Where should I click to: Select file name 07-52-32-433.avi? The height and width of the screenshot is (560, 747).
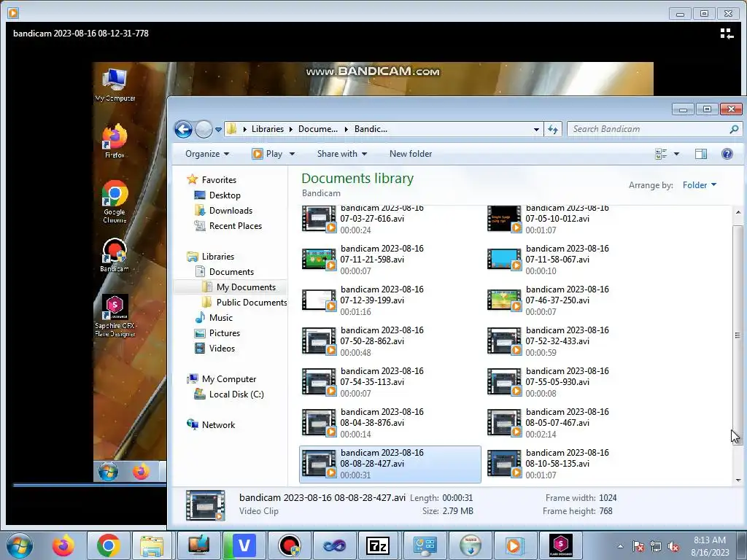[567, 335]
